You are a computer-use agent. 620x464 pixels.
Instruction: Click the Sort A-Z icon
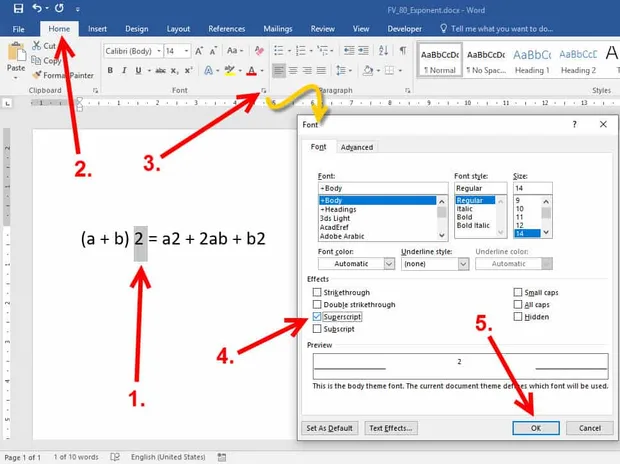tap(383, 50)
